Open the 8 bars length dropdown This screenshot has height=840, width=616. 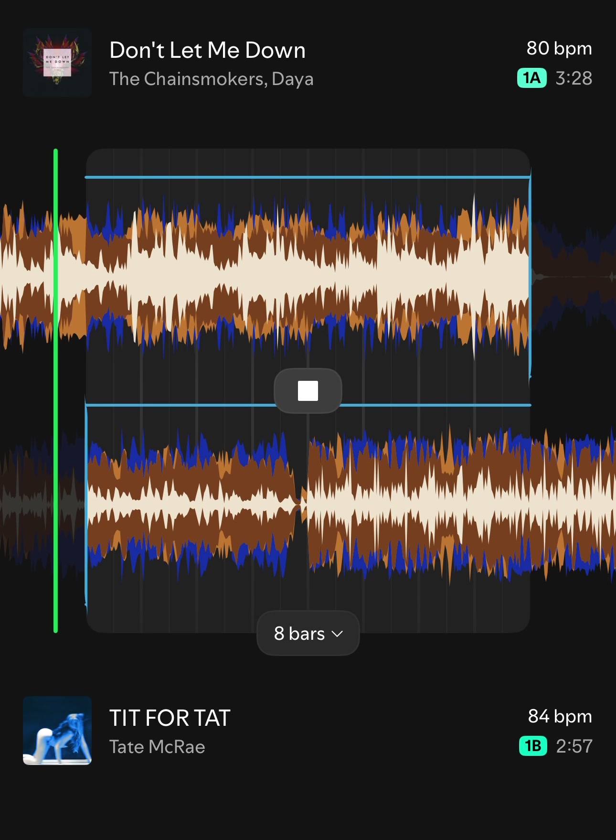click(308, 634)
